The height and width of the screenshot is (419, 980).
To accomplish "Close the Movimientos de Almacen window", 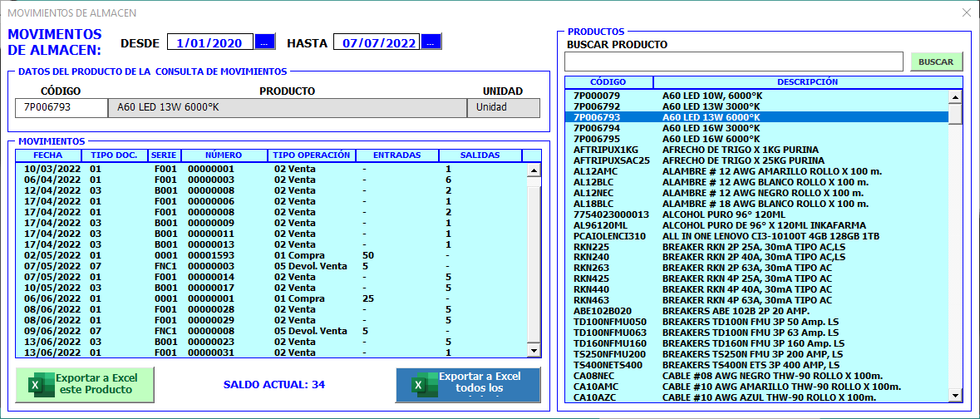I will click(x=966, y=12).
